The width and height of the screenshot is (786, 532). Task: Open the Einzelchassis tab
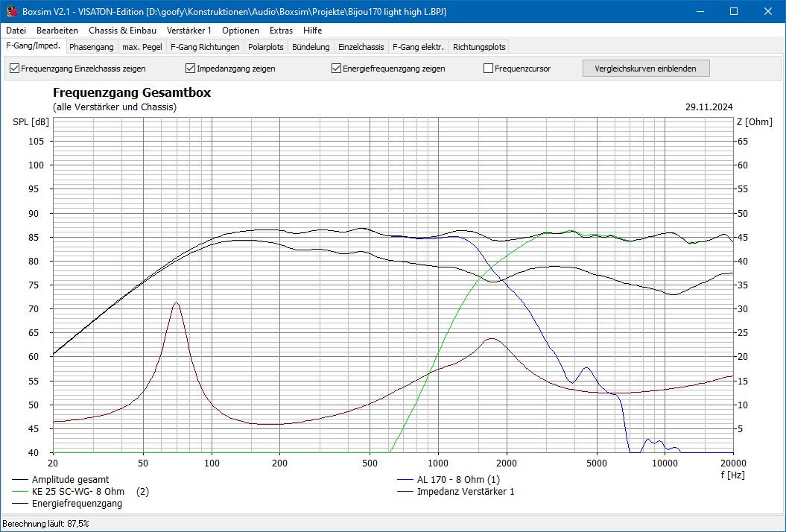point(361,47)
